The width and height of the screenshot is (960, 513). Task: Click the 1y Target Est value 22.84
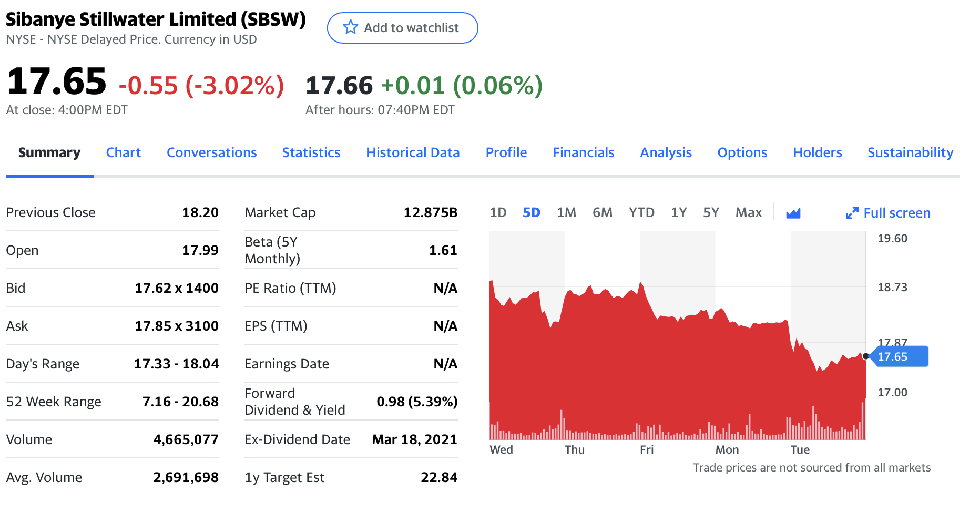point(439,477)
